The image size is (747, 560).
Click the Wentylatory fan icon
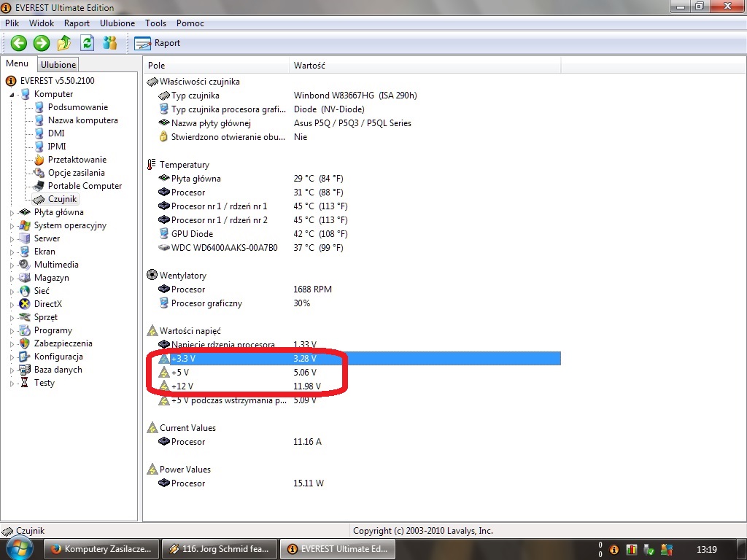[x=152, y=275]
